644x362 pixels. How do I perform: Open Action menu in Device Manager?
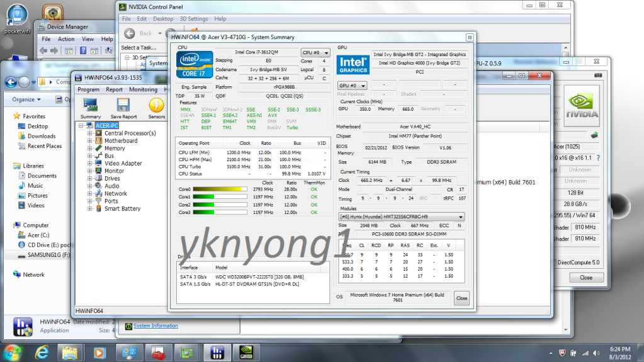[66, 39]
